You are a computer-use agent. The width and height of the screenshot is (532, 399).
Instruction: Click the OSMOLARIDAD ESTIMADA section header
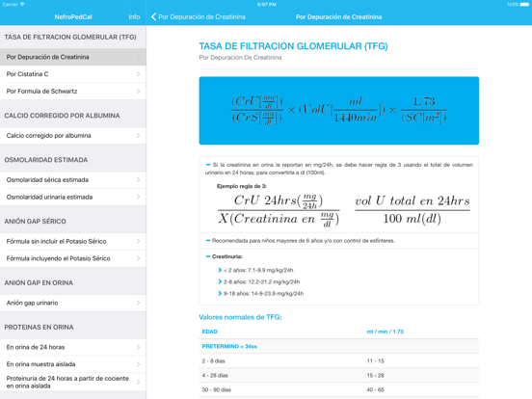46,160
